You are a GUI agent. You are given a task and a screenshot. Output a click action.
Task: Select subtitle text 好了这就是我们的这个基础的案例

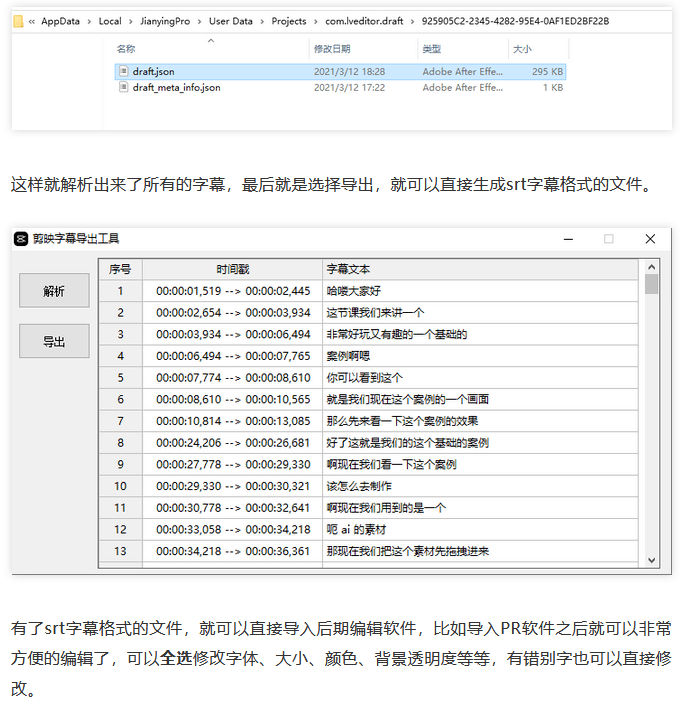(x=408, y=443)
